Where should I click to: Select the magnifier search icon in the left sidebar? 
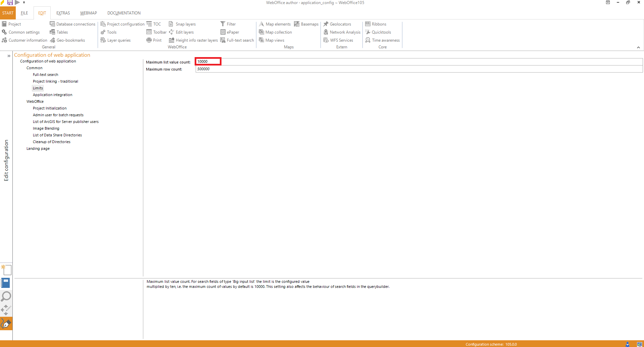[6, 297]
